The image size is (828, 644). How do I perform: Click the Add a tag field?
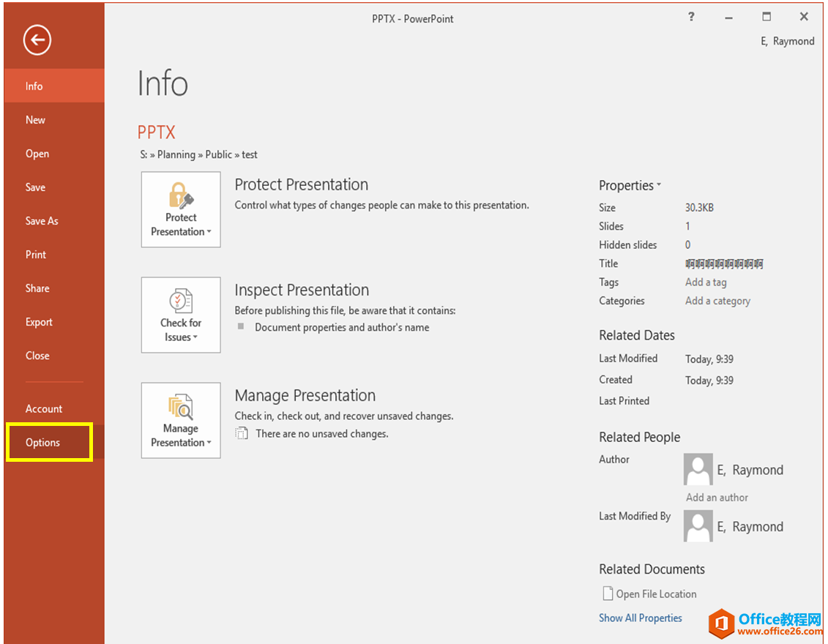point(706,282)
